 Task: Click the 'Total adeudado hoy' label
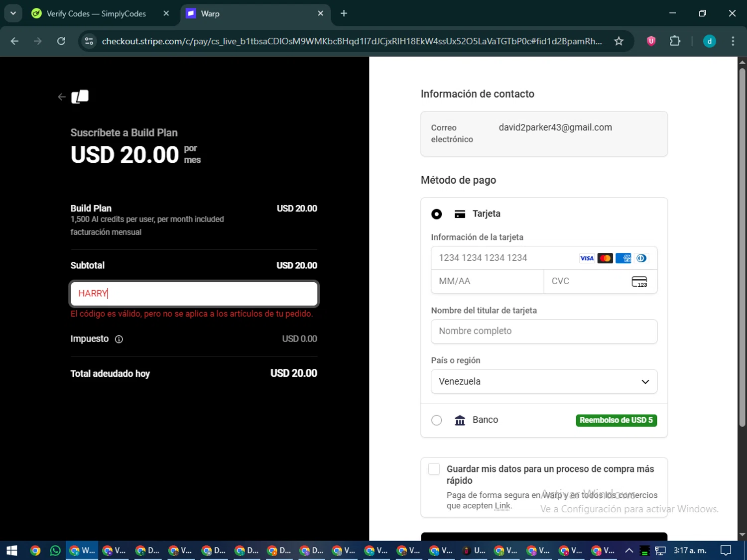click(110, 374)
